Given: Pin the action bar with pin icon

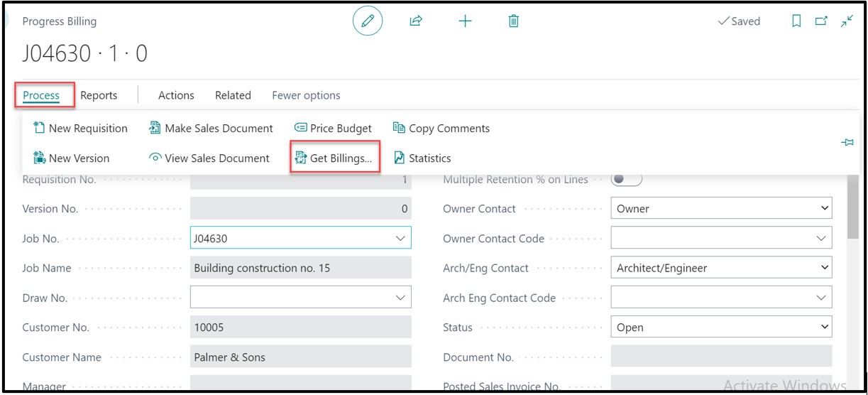Looking at the screenshot, I should [847, 143].
